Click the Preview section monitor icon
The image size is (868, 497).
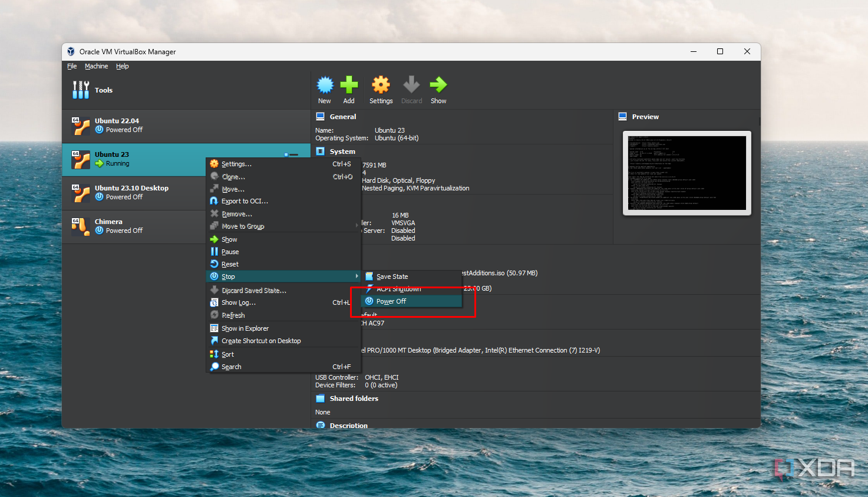click(x=623, y=116)
